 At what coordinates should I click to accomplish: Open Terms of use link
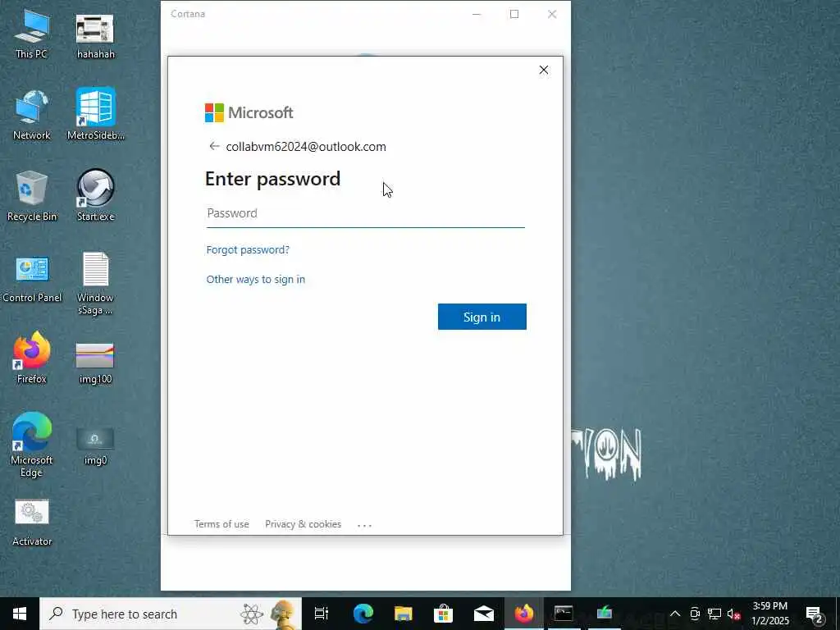point(221,524)
